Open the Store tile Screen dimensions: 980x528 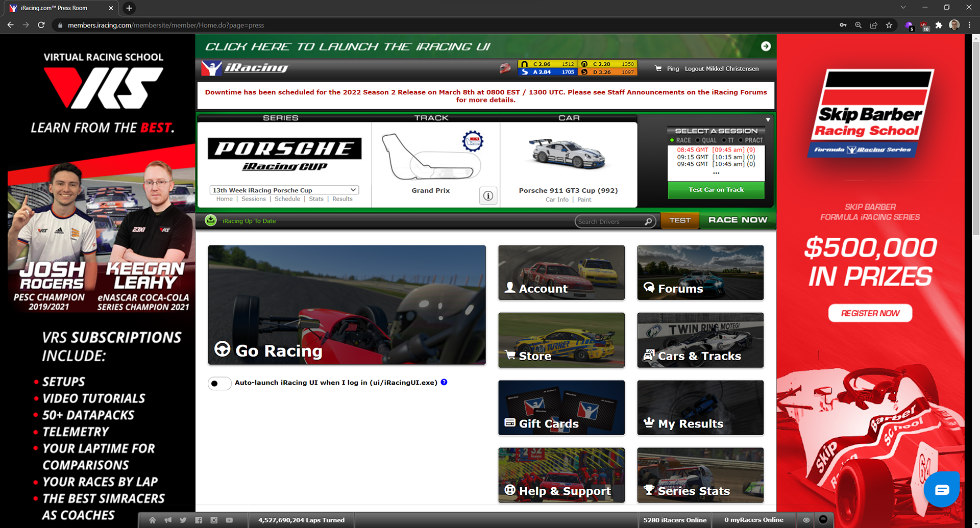pos(561,340)
